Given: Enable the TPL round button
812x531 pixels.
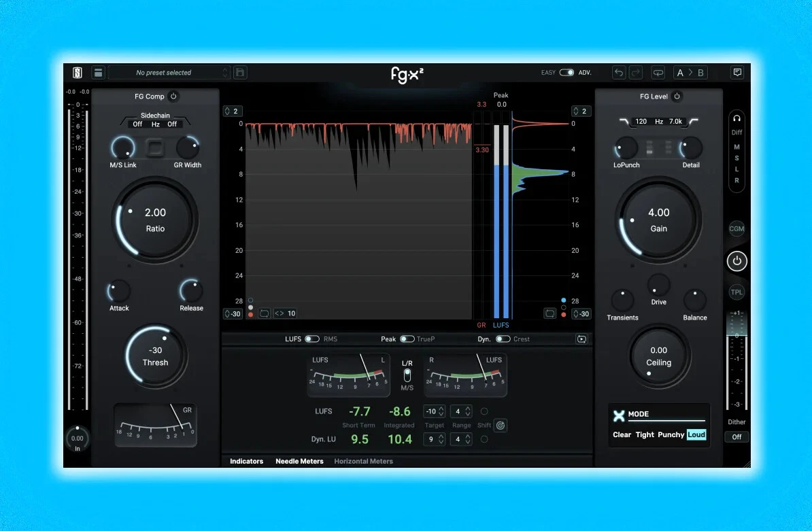Looking at the screenshot, I should coord(737,292).
